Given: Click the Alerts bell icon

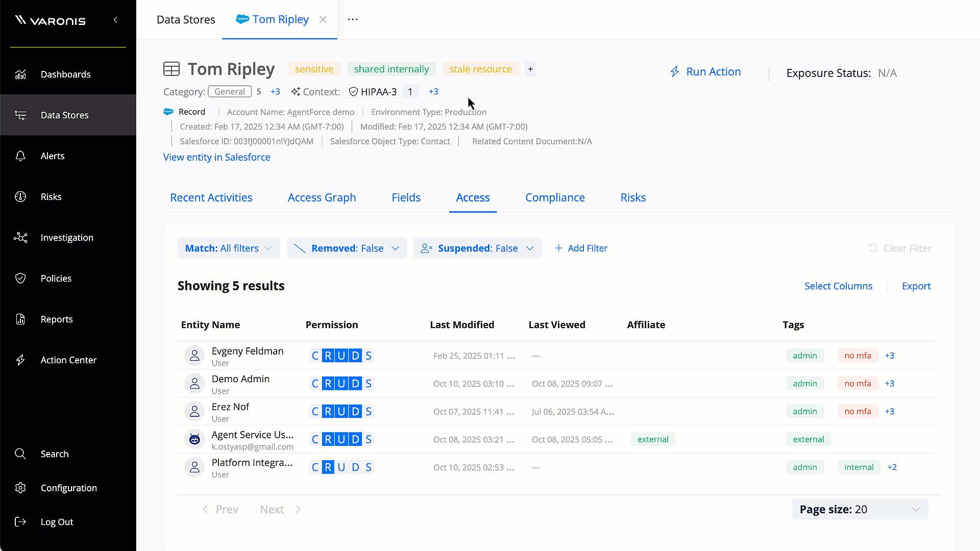Looking at the screenshot, I should [20, 156].
